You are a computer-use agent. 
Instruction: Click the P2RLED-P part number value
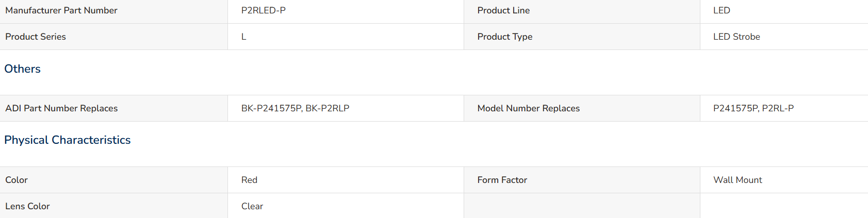click(x=264, y=10)
